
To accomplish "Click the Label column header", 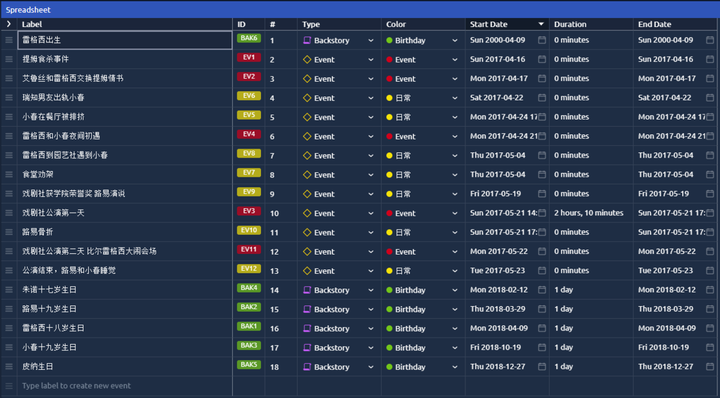I will point(32,24).
